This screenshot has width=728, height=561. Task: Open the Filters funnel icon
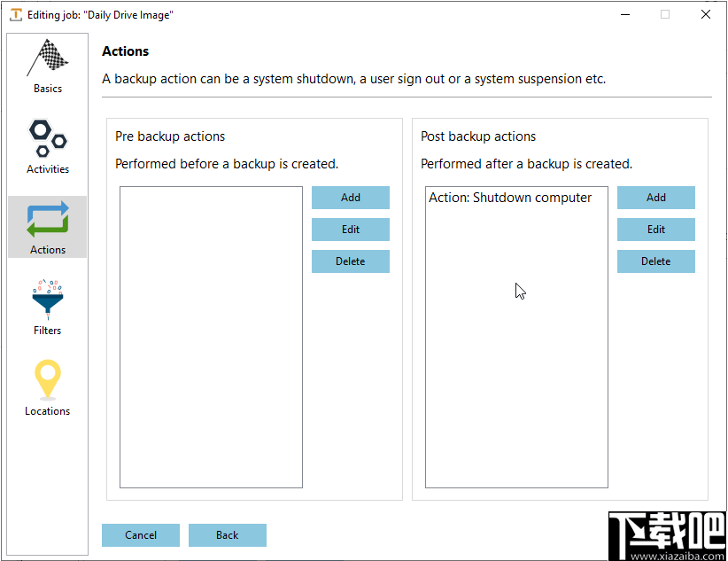[x=48, y=300]
